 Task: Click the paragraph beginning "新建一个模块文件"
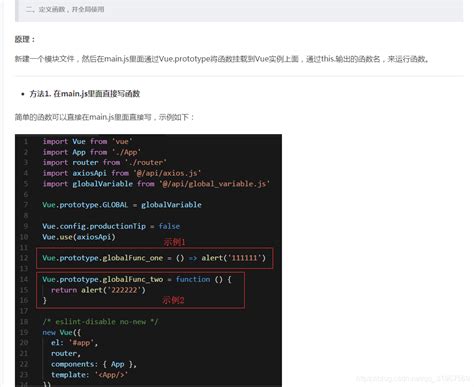222,59
